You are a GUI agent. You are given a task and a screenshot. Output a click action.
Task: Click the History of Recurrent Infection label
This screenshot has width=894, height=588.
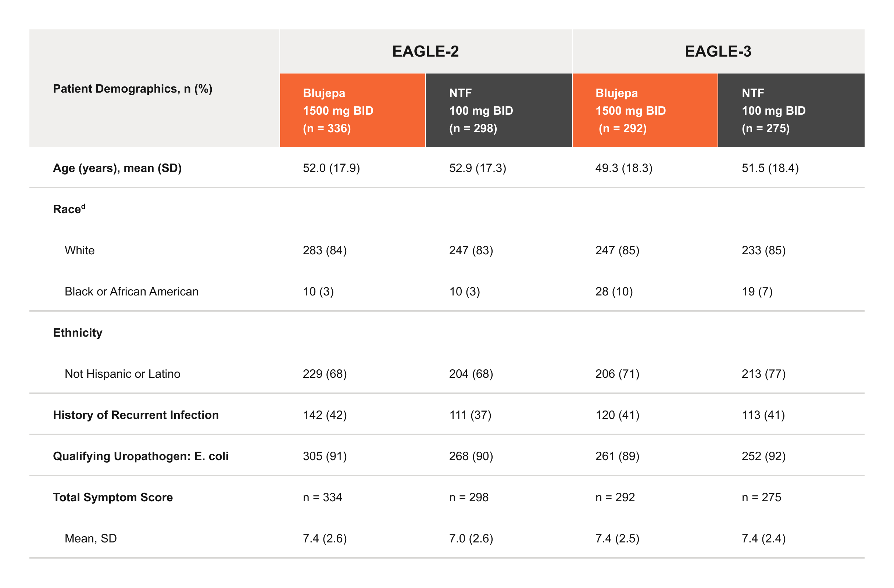point(136,415)
